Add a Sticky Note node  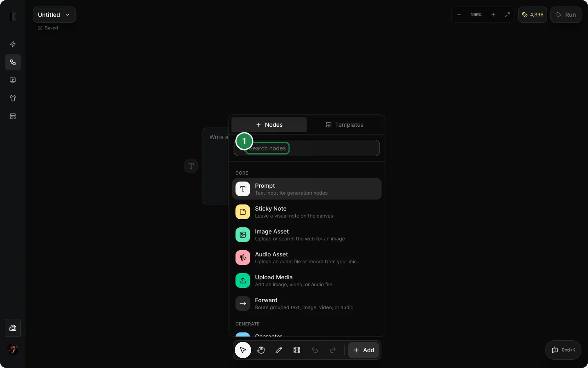coord(307,212)
